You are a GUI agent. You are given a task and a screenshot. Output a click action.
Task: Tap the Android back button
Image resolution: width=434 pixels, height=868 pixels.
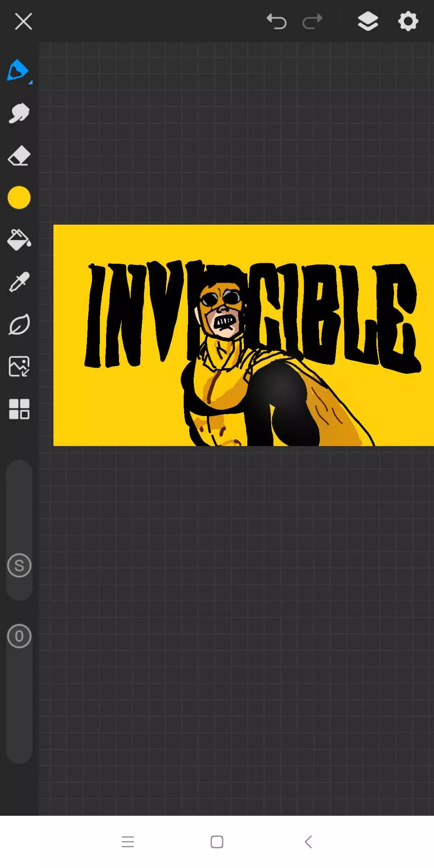[x=308, y=841]
